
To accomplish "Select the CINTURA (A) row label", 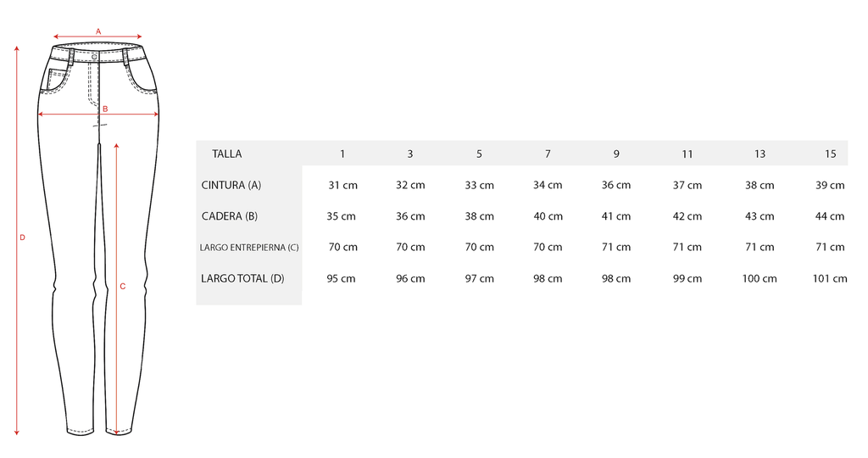I will coord(231,185).
